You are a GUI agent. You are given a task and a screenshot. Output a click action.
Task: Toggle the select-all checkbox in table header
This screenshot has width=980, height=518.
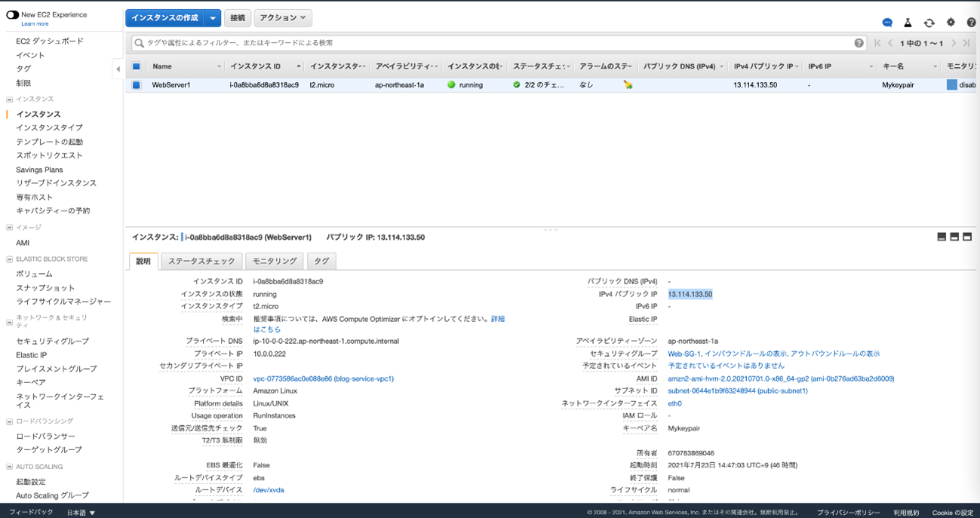pyautogui.click(x=137, y=66)
